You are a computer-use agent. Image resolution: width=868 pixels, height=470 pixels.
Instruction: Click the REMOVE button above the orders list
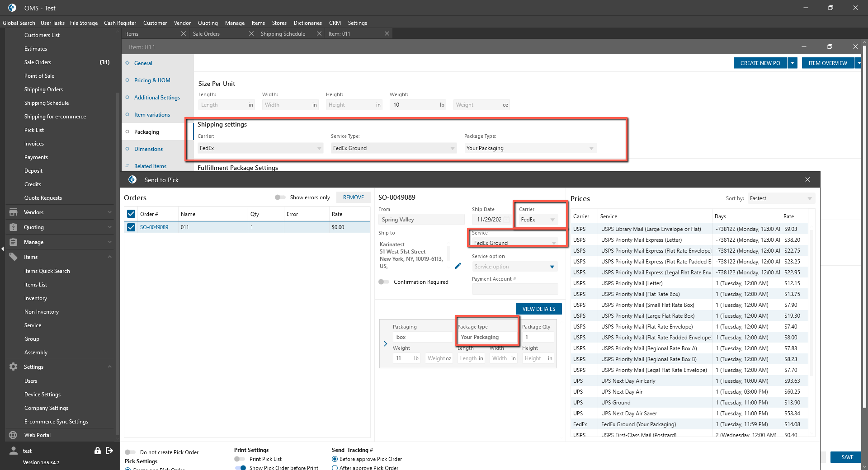(353, 197)
